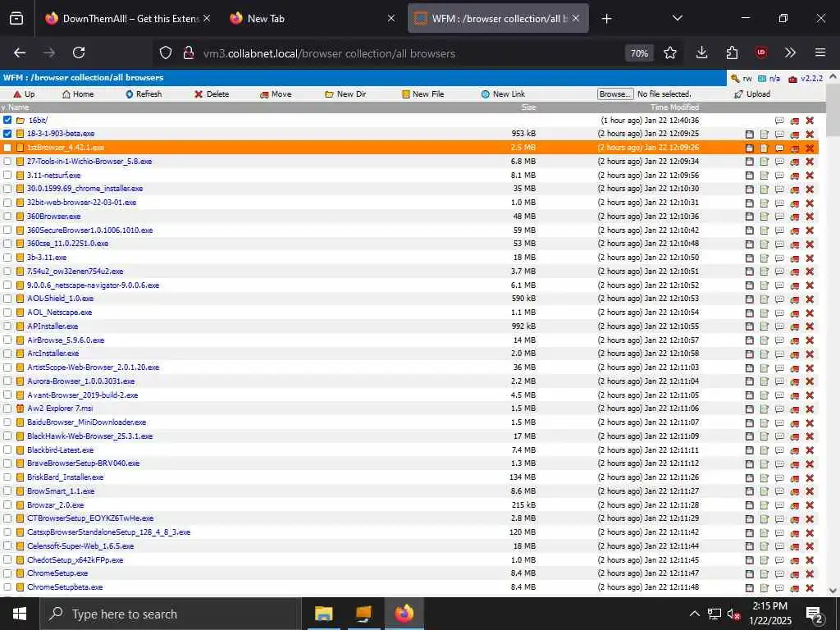840x630 pixels.
Task: Uncheck the 18-3-1-903-beta.exe checkbox
Action: tap(7, 134)
